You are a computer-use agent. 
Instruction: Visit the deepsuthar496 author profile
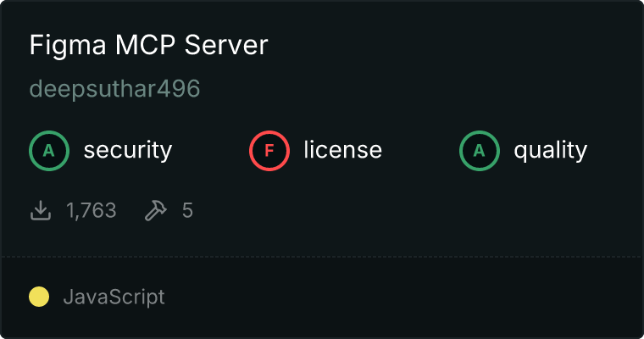114,89
